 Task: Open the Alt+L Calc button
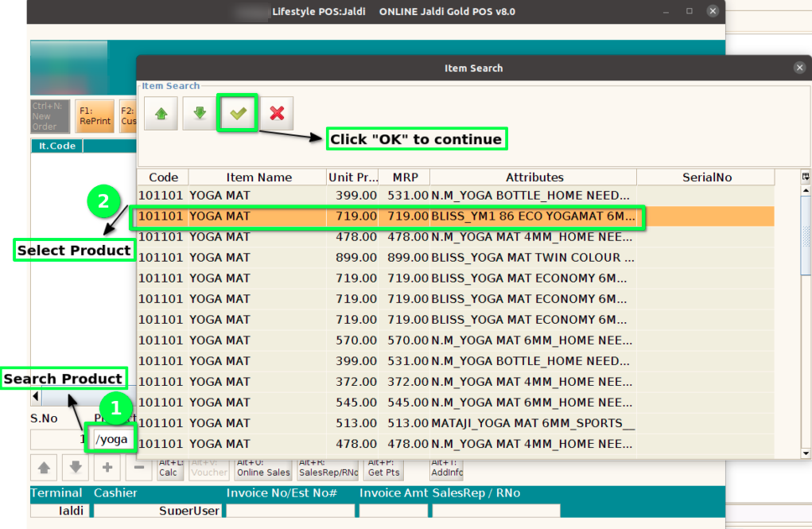point(170,469)
